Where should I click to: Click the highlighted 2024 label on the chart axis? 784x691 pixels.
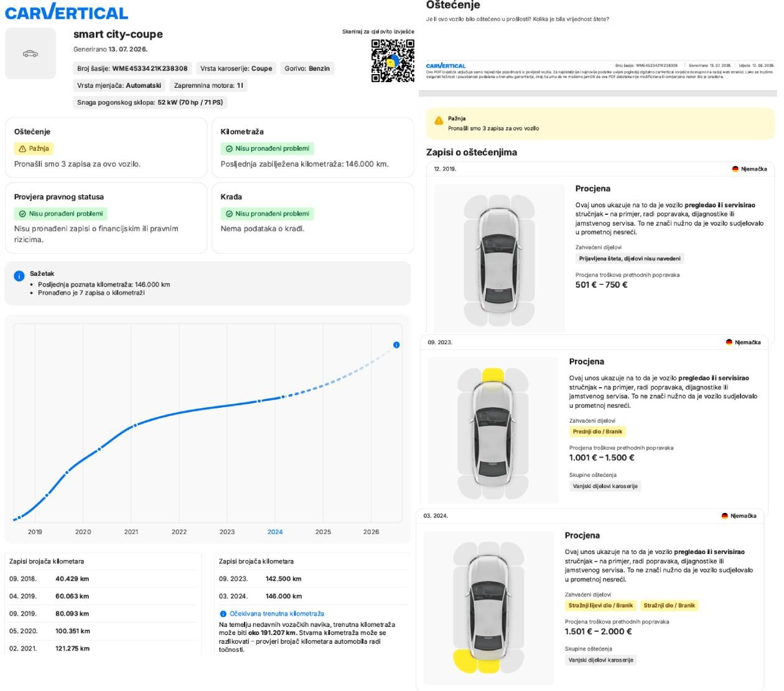(x=275, y=532)
